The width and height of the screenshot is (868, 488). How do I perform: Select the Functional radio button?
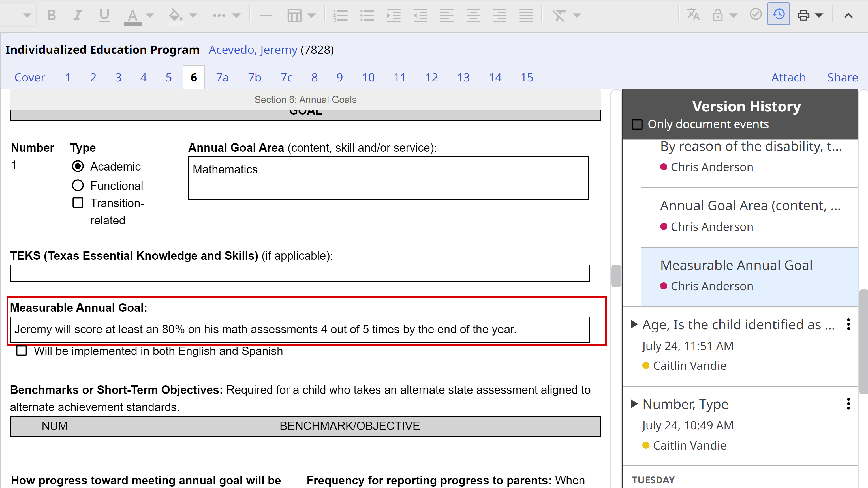click(78, 185)
